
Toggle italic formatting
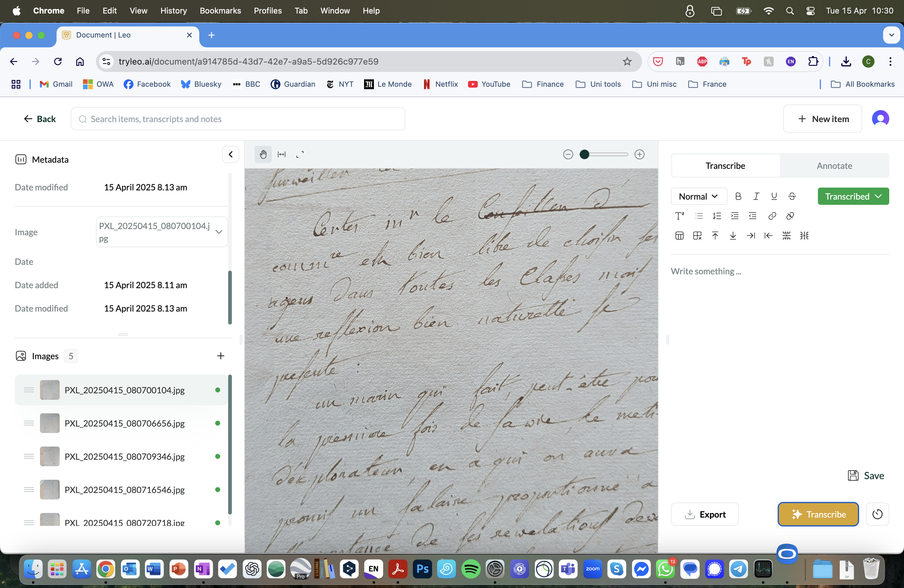[756, 197]
